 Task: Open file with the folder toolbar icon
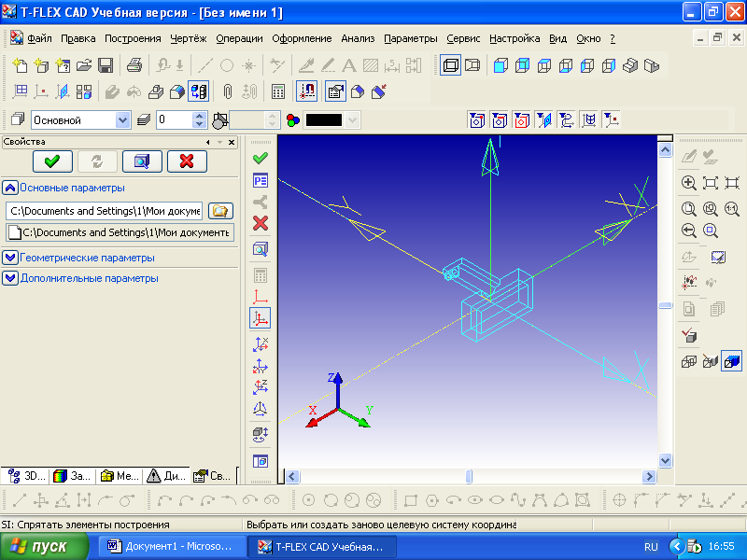coord(84,65)
